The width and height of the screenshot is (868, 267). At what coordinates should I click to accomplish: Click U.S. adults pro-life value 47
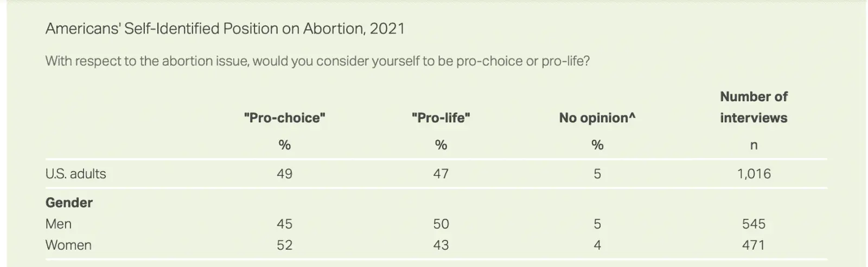[x=441, y=174]
